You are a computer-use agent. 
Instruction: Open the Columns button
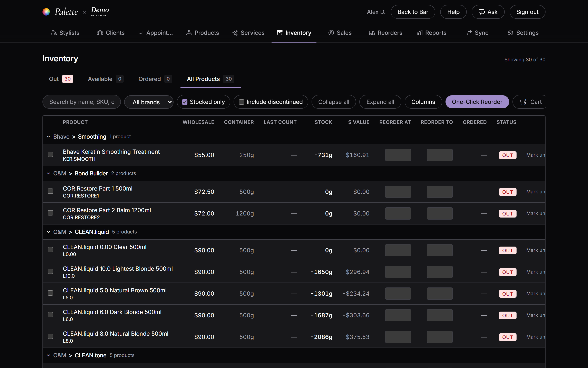(x=423, y=102)
